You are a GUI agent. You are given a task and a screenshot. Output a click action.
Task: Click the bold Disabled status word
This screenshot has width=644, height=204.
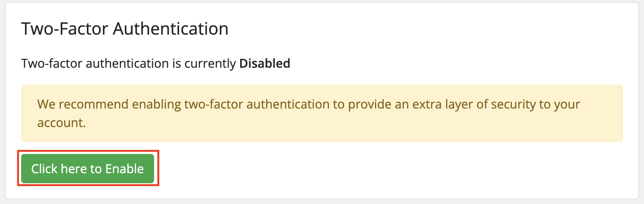pos(265,63)
